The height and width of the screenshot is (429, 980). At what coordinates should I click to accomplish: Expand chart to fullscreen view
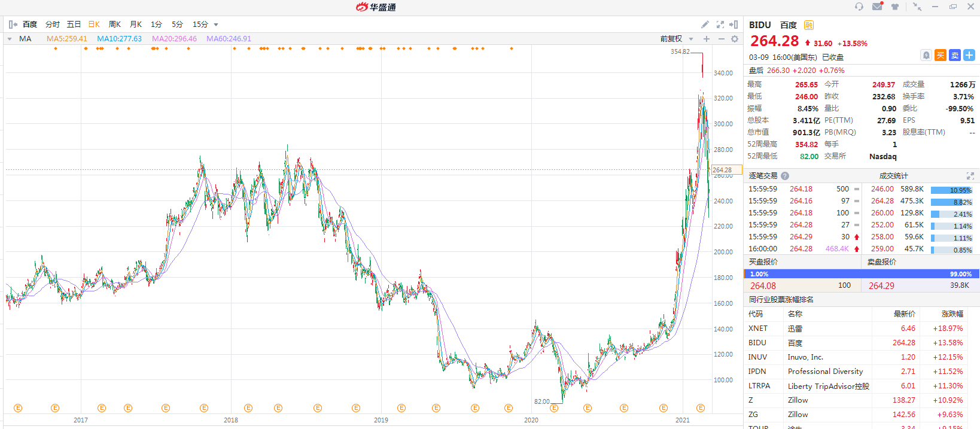pos(720,25)
